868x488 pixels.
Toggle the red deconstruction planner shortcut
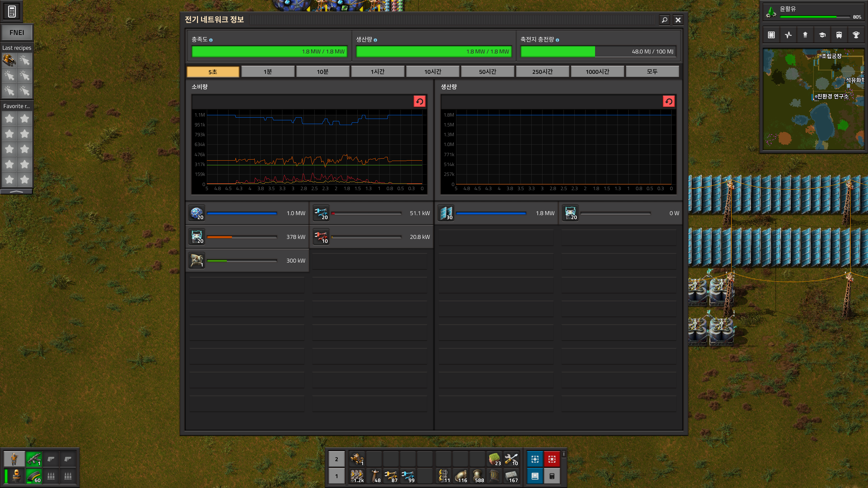[552, 459]
